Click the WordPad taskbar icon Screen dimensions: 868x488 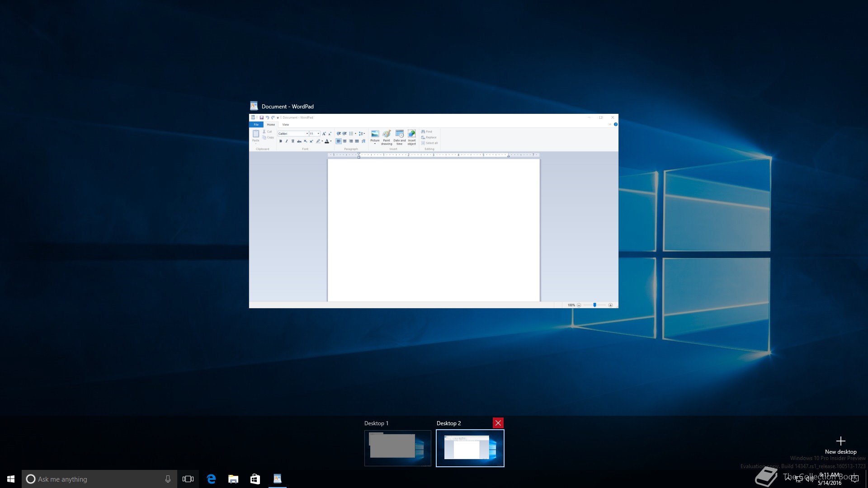(x=277, y=479)
